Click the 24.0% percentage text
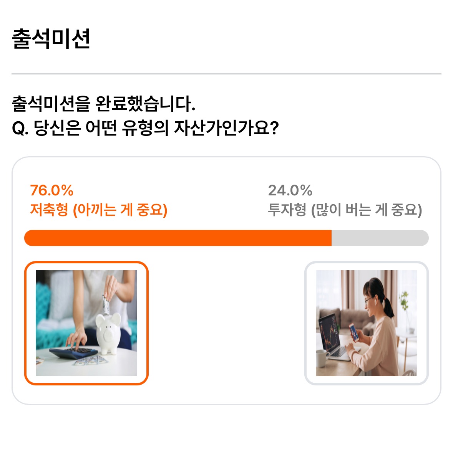This screenshot has height=476, width=453. 290,190
